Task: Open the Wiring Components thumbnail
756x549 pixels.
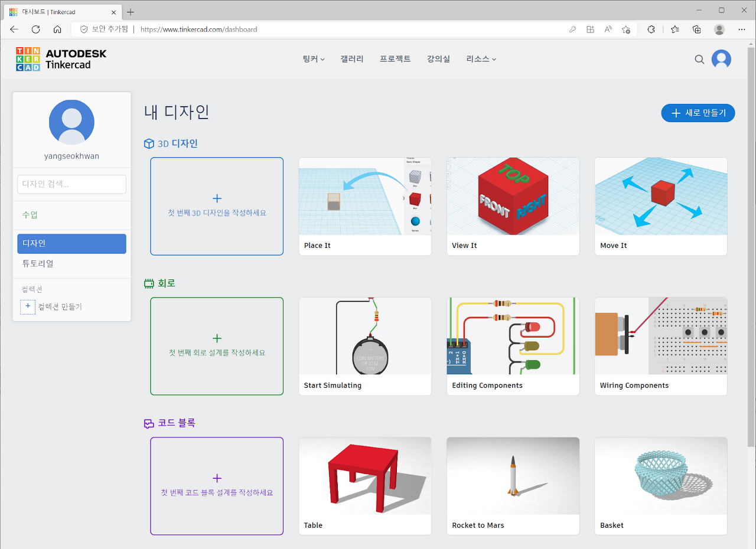Action: coord(660,336)
